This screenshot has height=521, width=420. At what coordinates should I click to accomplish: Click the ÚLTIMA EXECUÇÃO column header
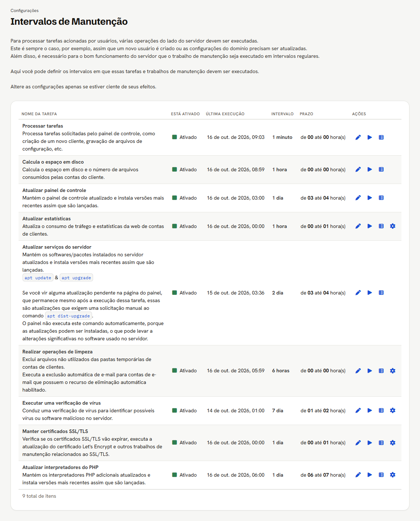[x=225, y=114]
